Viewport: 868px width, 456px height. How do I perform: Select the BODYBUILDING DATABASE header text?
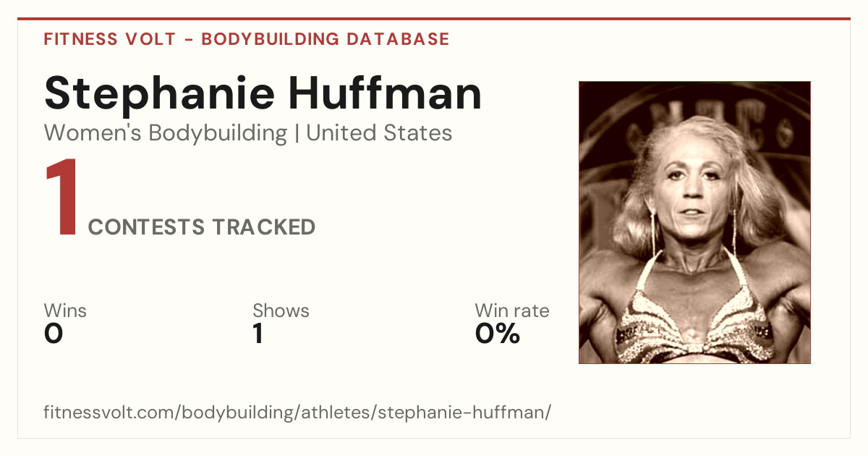coord(325,39)
